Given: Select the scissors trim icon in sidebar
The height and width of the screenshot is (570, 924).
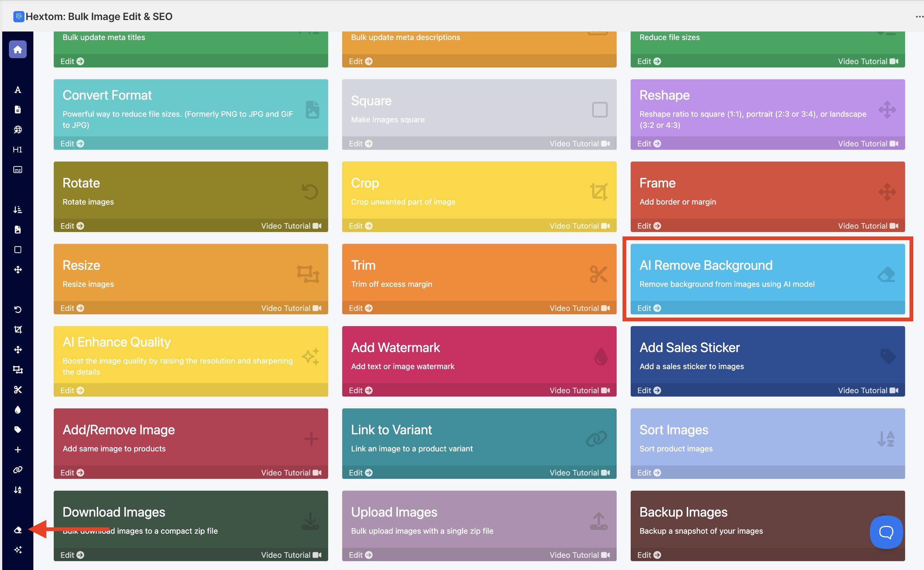Looking at the screenshot, I should click(18, 390).
